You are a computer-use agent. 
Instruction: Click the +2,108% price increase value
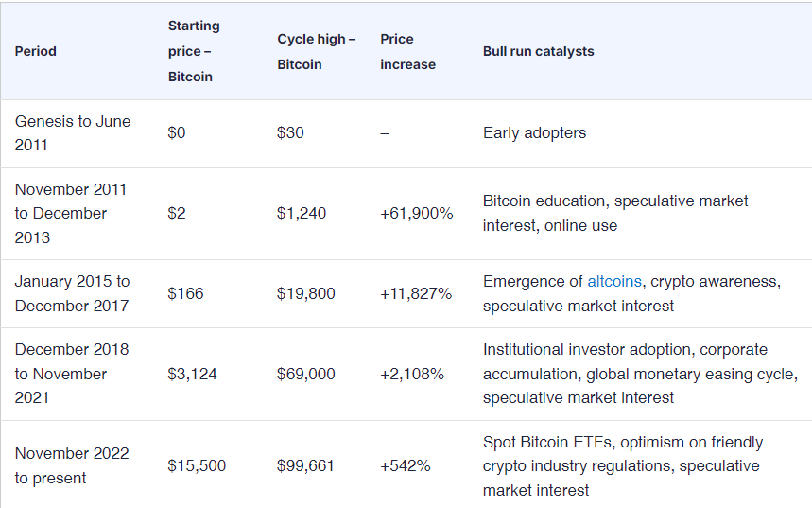(412, 375)
